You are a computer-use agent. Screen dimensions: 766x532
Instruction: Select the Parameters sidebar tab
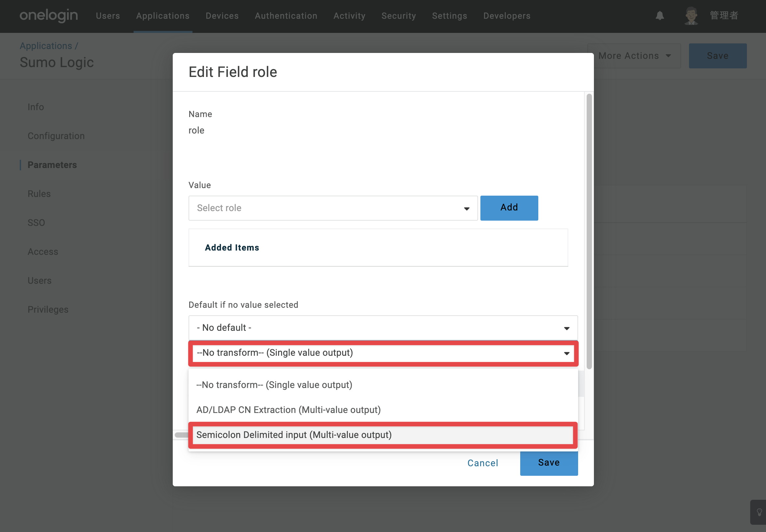click(52, 165)
